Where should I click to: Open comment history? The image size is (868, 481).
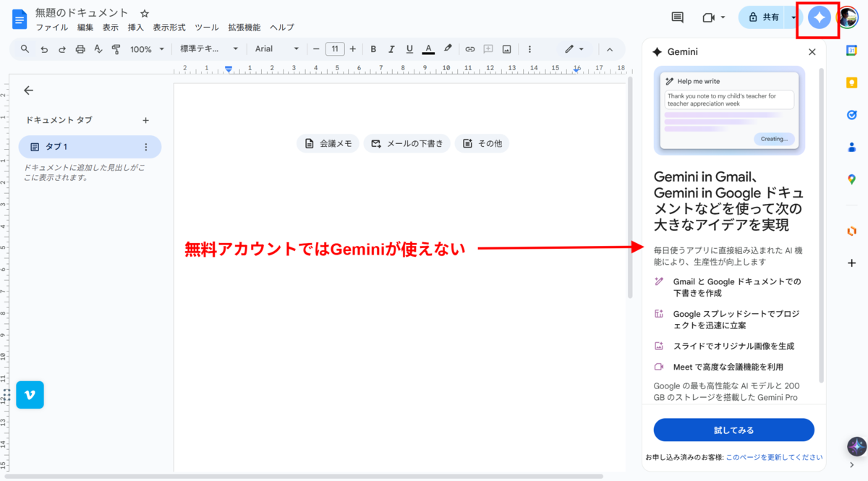click(x=678, y=17)
